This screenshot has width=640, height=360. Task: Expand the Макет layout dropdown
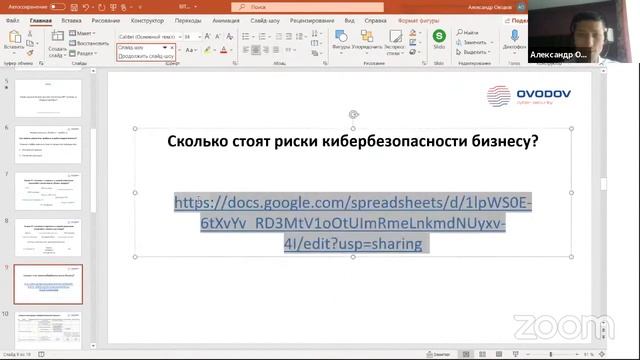point(82,33)
